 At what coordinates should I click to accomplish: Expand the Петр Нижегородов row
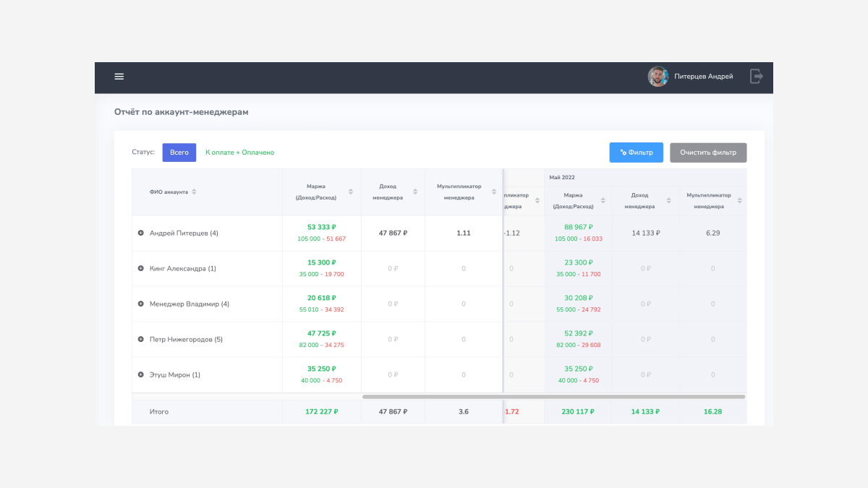[x=141, y=339]
